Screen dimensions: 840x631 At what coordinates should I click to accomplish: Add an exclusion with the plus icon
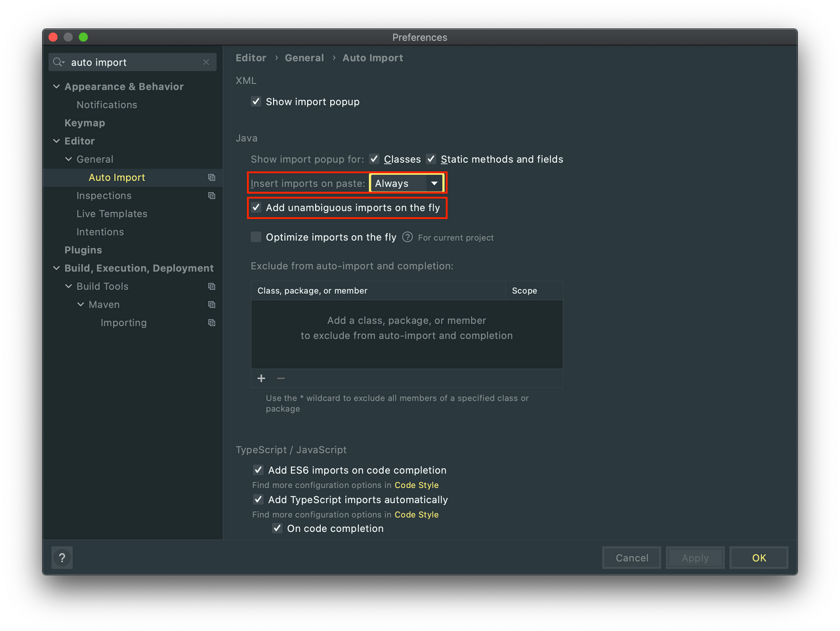pyautogui.click(x=261, y=378)
